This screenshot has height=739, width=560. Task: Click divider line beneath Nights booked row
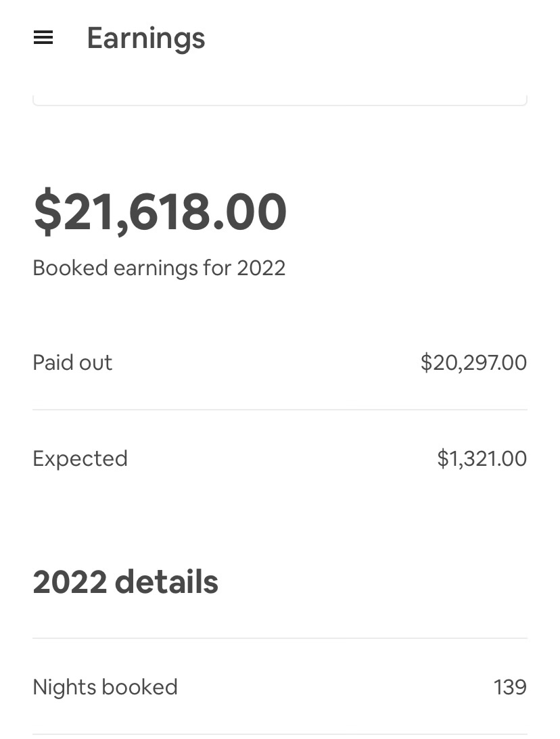point(280,734)
